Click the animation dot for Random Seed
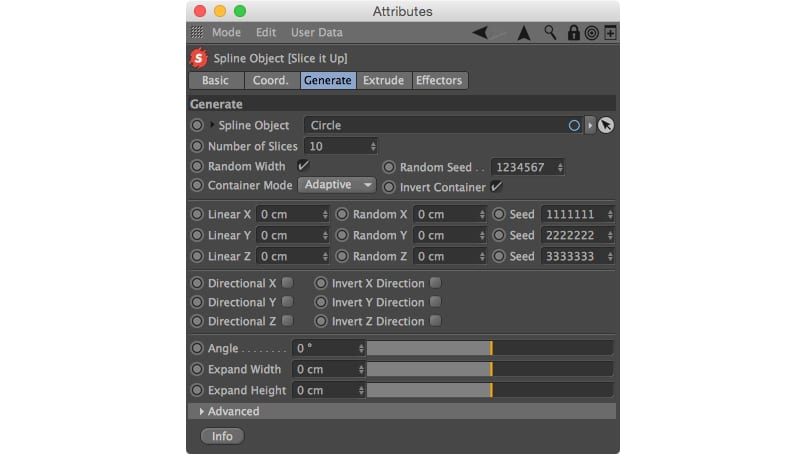This screenshot has height=454, width=807. click(389, 167)
